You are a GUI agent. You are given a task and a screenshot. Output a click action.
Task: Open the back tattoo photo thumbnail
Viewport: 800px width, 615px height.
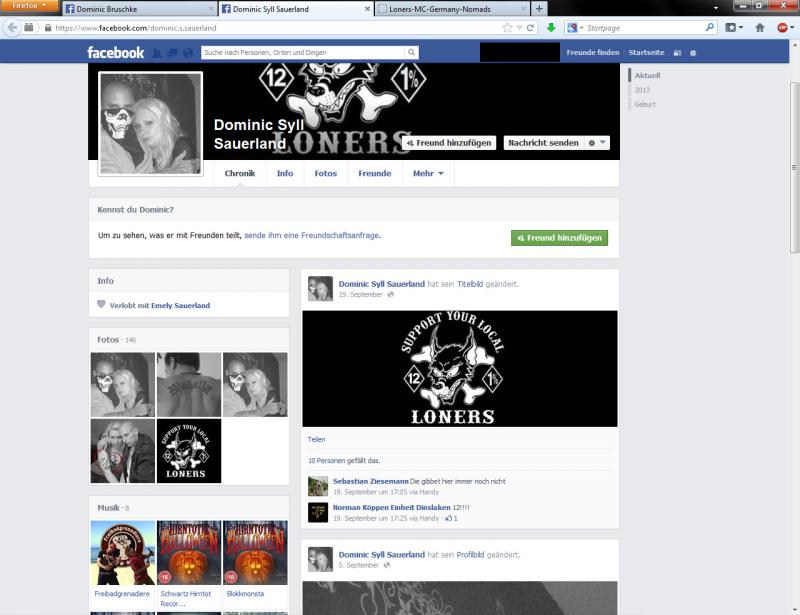click(x=189, y=384)
